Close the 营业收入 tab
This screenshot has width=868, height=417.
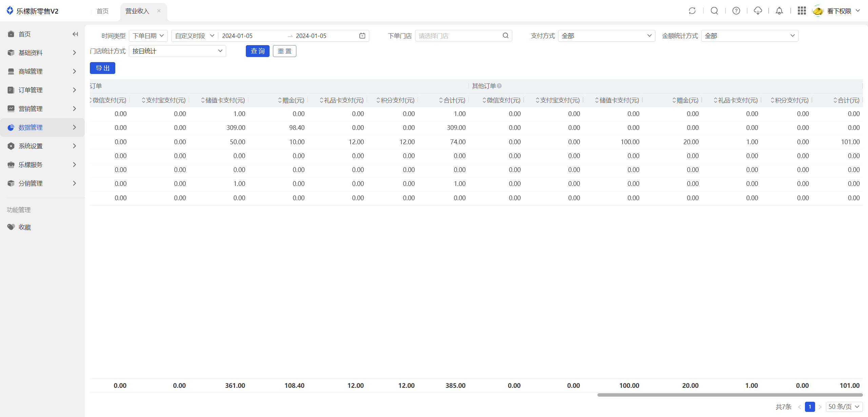[x=159, y=11]
